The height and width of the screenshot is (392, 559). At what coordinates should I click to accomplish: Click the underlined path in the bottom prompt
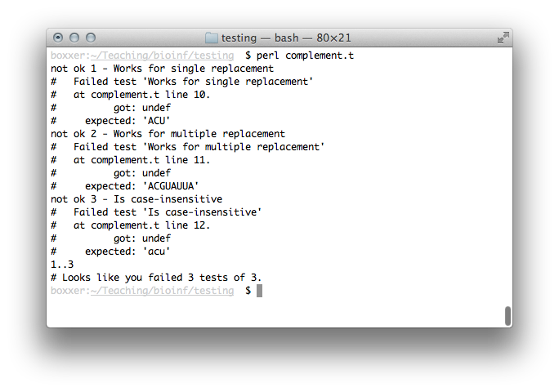pos(162,291)
